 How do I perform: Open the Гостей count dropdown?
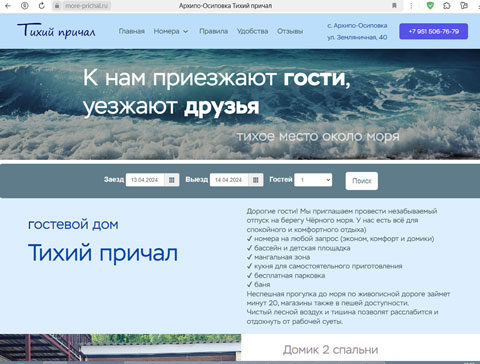tap(313, 180)
